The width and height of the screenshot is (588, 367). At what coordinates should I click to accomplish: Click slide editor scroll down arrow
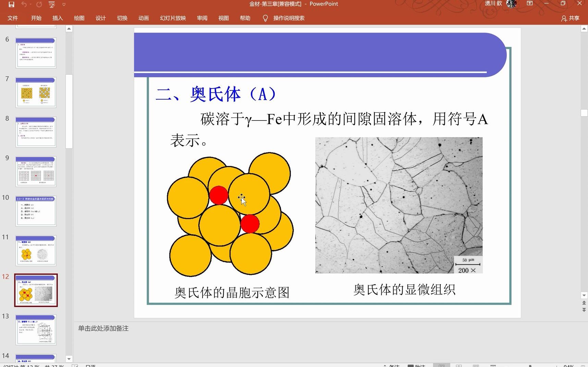coord(584,295)
